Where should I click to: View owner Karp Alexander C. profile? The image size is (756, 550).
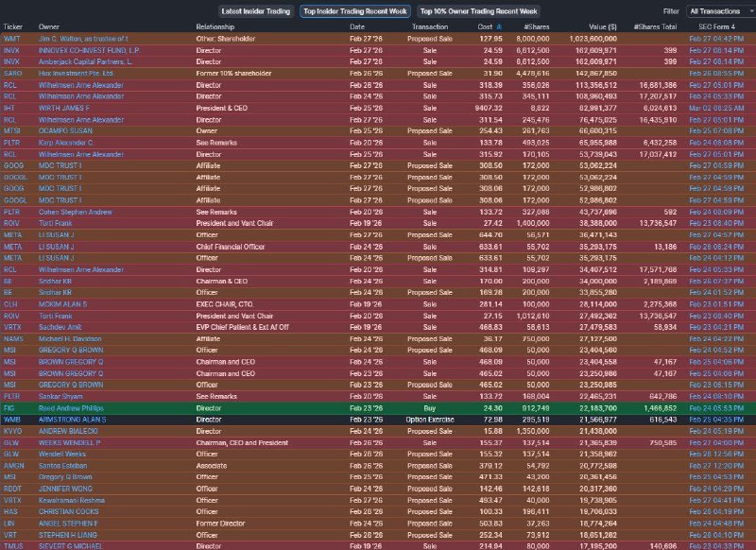pos(68,143)
